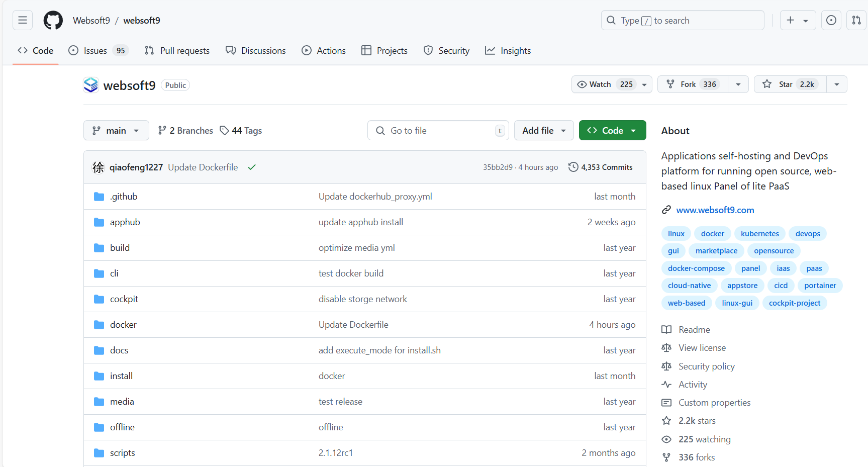868x467 pixels.
Task: Select the docker-compose topic tag
Action: [x=696, y=268]
